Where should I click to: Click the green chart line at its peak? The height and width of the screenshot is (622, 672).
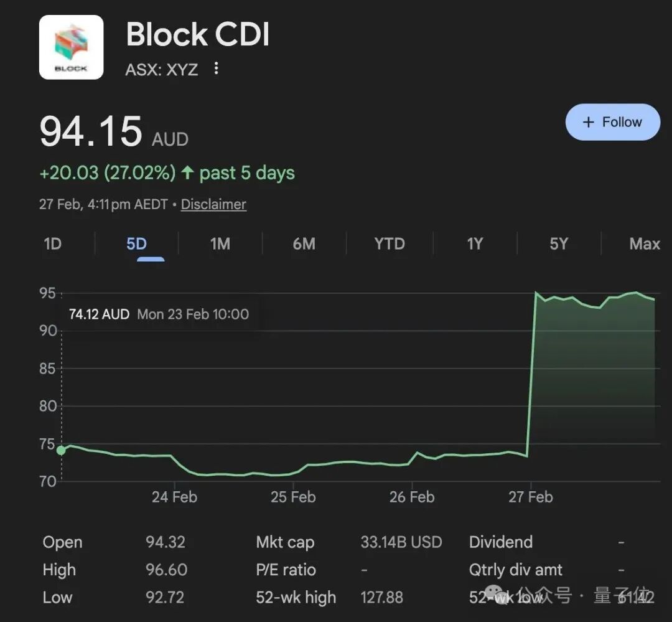537,291
